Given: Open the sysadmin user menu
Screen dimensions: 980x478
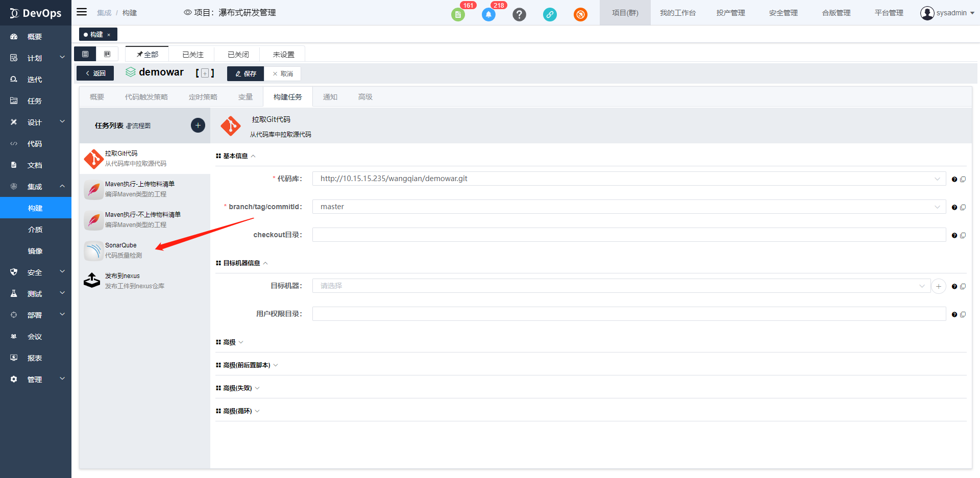Looking at the screenshot, I should click(x=947, y=13).
